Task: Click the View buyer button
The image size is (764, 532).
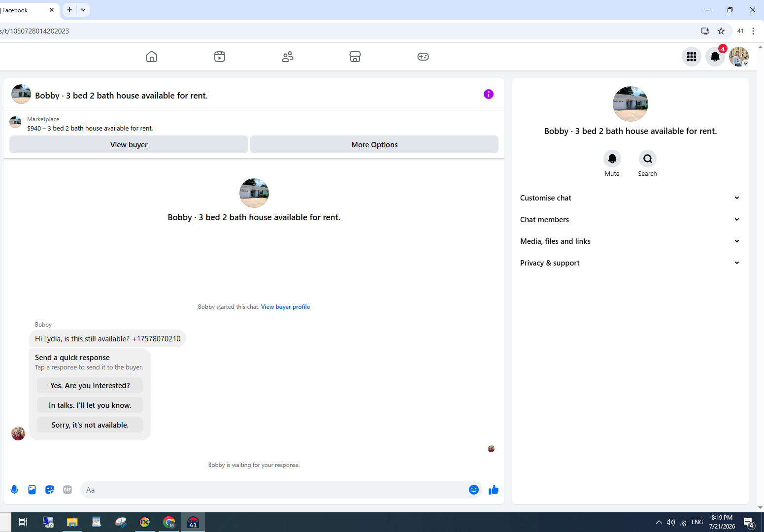Action: click(129, 144)
